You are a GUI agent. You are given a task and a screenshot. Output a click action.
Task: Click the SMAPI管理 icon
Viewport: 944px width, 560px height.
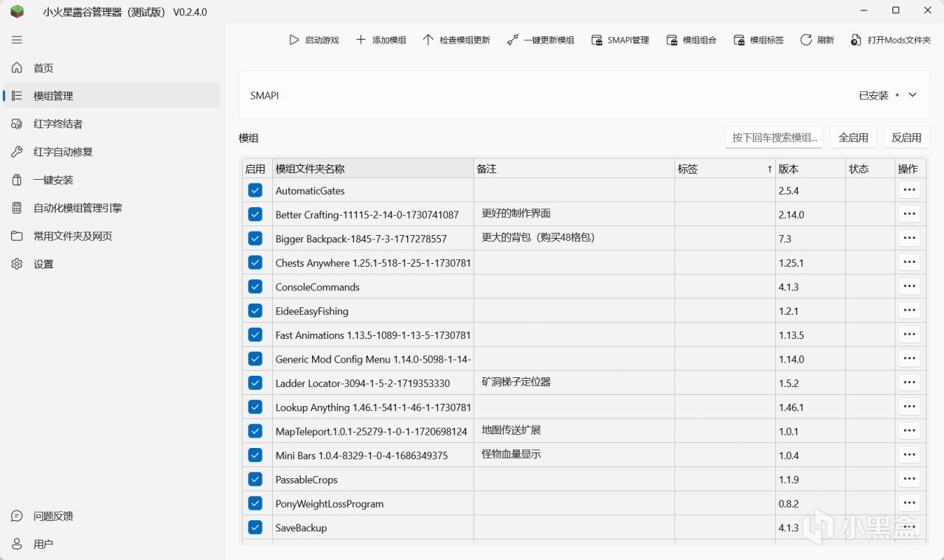597,40
